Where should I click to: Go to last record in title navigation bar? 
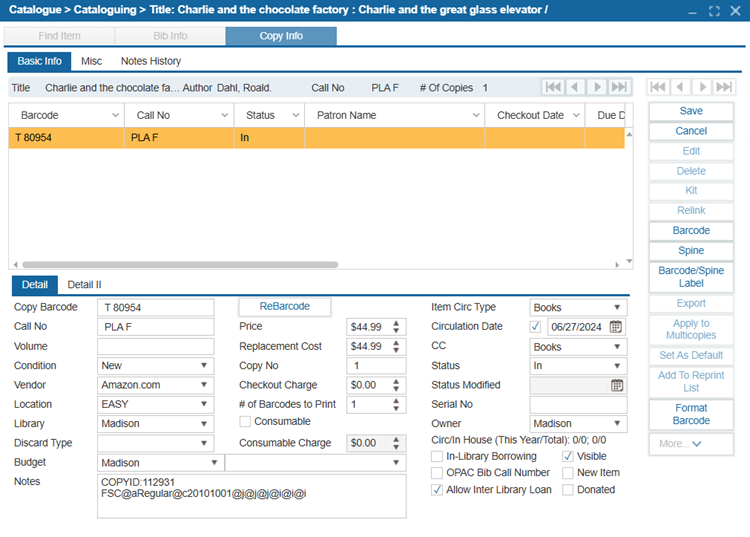619,87
